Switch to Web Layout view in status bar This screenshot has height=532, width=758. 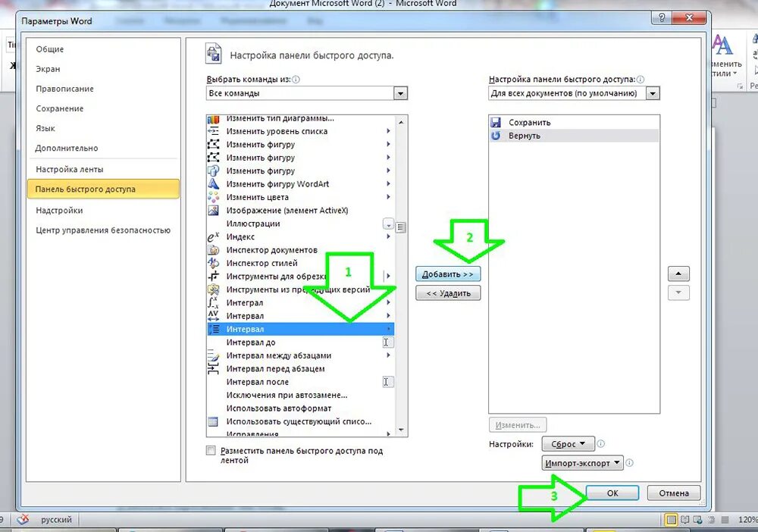(698, 520)
